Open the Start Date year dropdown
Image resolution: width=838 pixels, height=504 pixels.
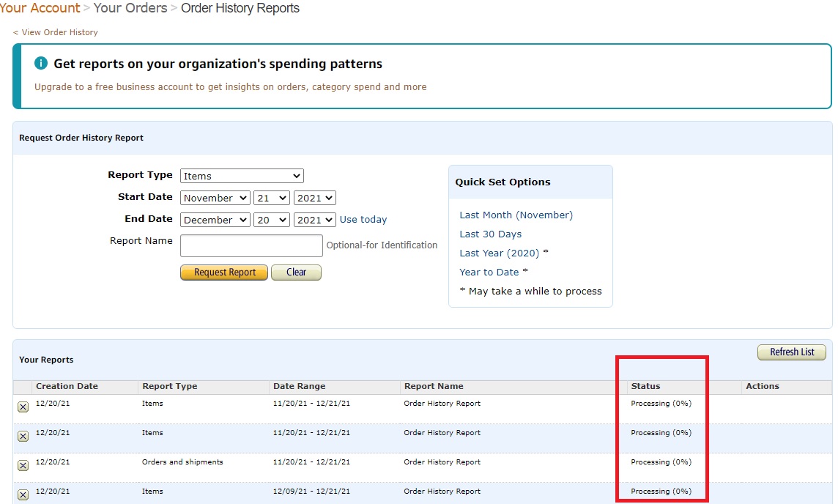point(314,198)
